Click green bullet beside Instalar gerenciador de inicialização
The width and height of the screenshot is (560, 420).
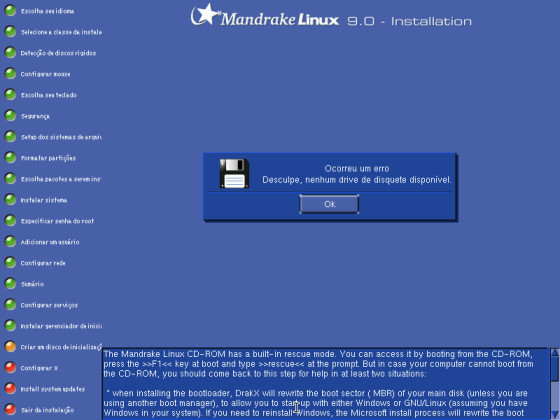point(10,326)
